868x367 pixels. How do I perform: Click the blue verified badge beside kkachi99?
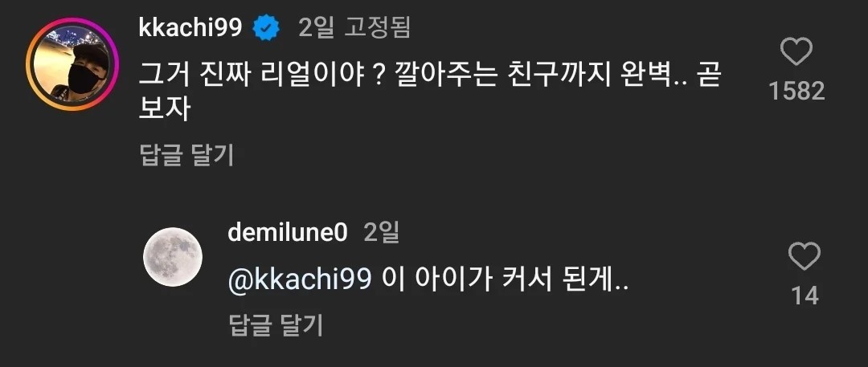point(267,28)
